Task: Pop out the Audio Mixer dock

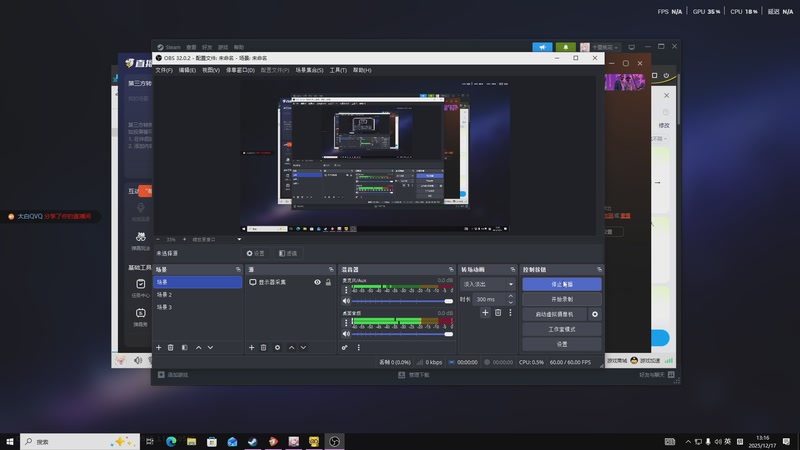Action: point(451,269)
